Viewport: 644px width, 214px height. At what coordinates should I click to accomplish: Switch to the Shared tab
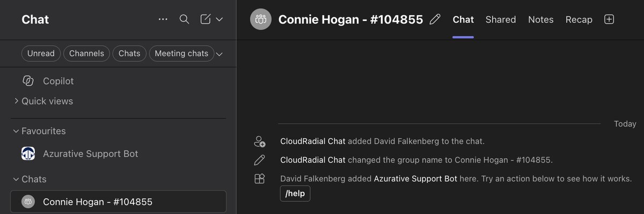(501, 19)
